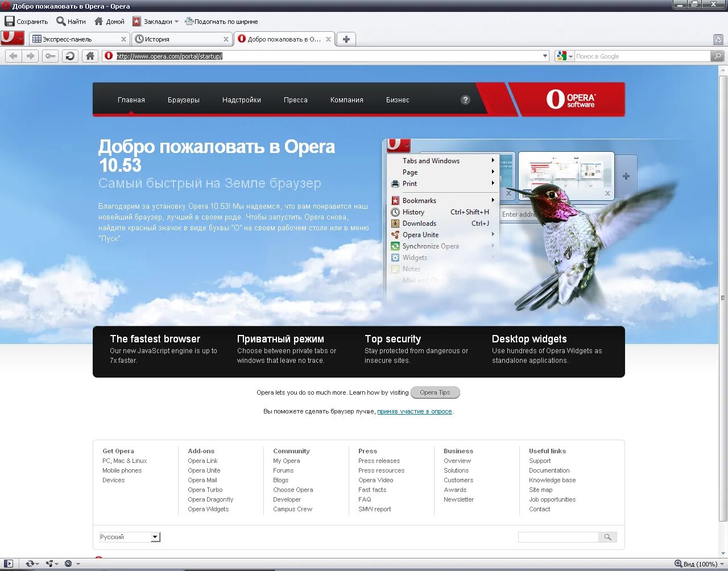Viewport: 728px width, 571px height.
Task: Open the Press releases footer link
Action: pyautogui.click(x=379, y=461)
